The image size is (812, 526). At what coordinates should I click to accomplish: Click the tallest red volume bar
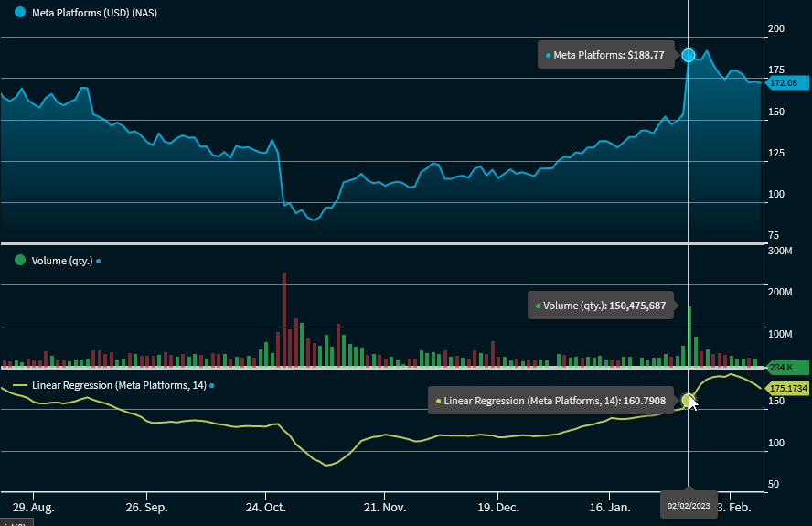(x=284, y=319)
